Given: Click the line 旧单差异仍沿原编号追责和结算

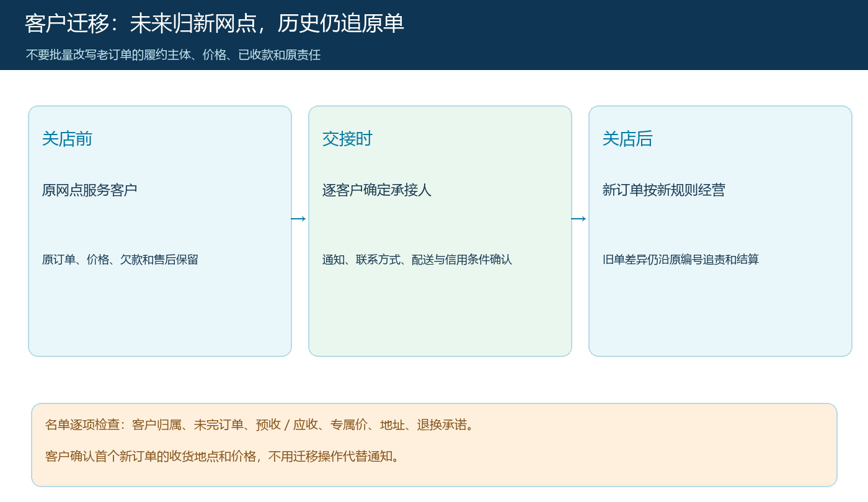Looking at the screenshot, I should pyautogui.click(x=681, y=260).
